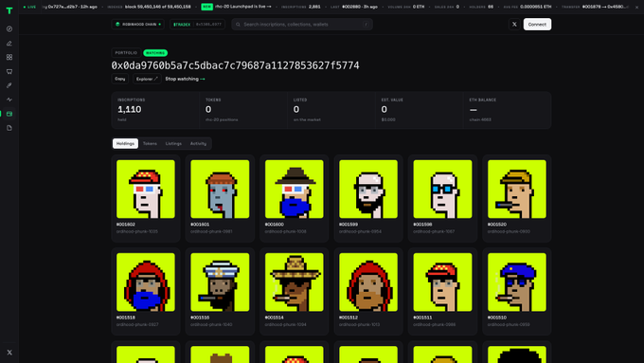Click the #001510 label text
644x363 pixels.
[x=497, y=318]
